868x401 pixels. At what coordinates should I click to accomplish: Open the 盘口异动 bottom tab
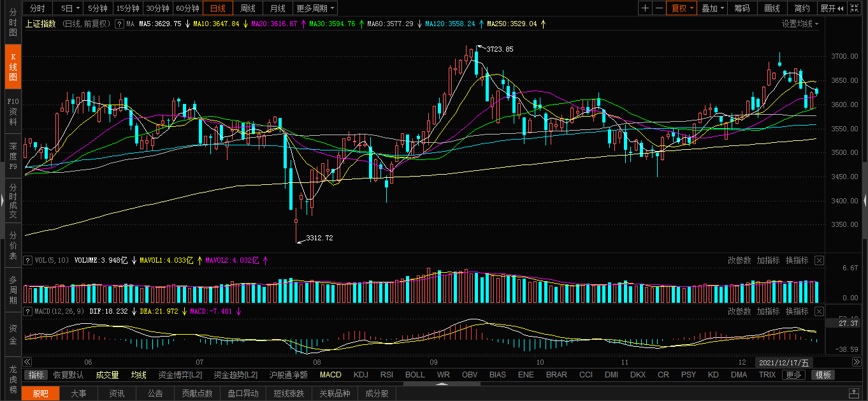[x=243, y=393]
